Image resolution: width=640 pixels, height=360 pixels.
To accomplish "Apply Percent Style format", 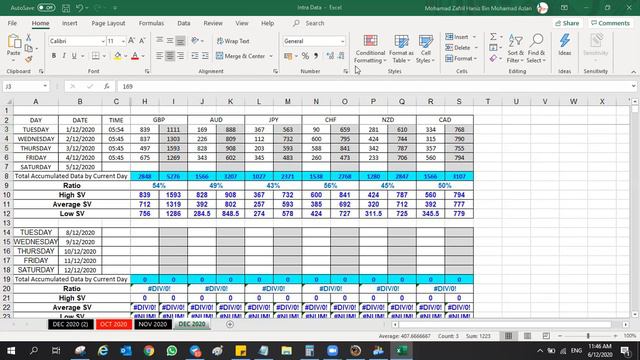I will pos(305,56).
